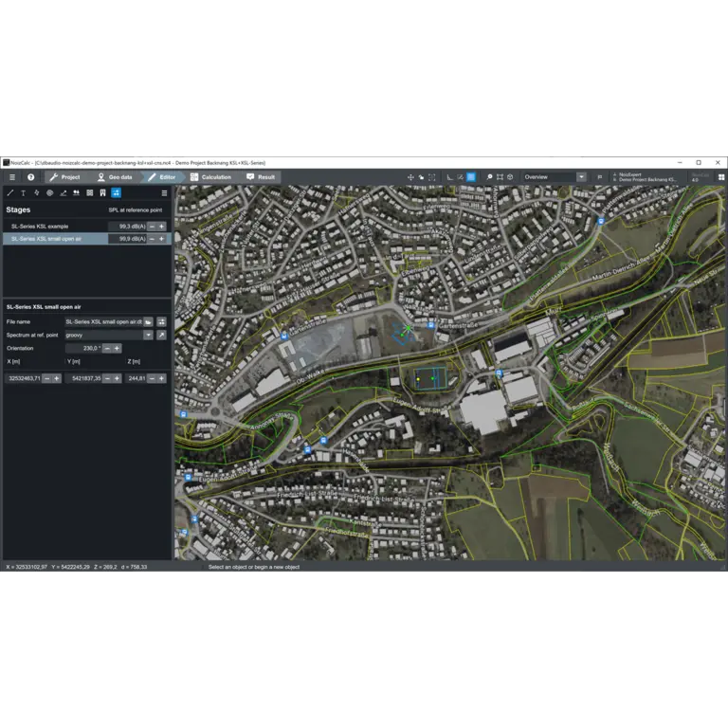
Task: Click the pan move arrows icon
Action: pos(410,177)
